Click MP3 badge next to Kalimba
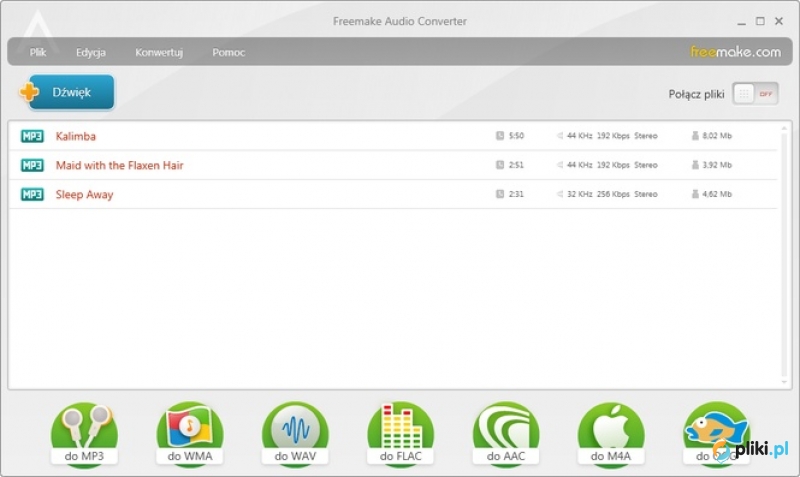This screenshot has width=800, height=477. click(32, 136)
